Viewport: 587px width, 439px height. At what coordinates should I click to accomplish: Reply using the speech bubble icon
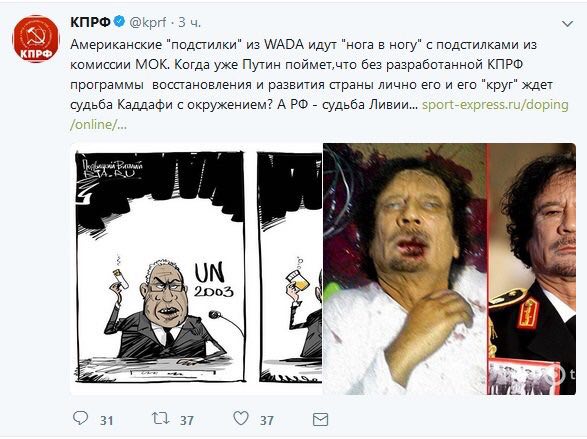(x=80, y=418)
